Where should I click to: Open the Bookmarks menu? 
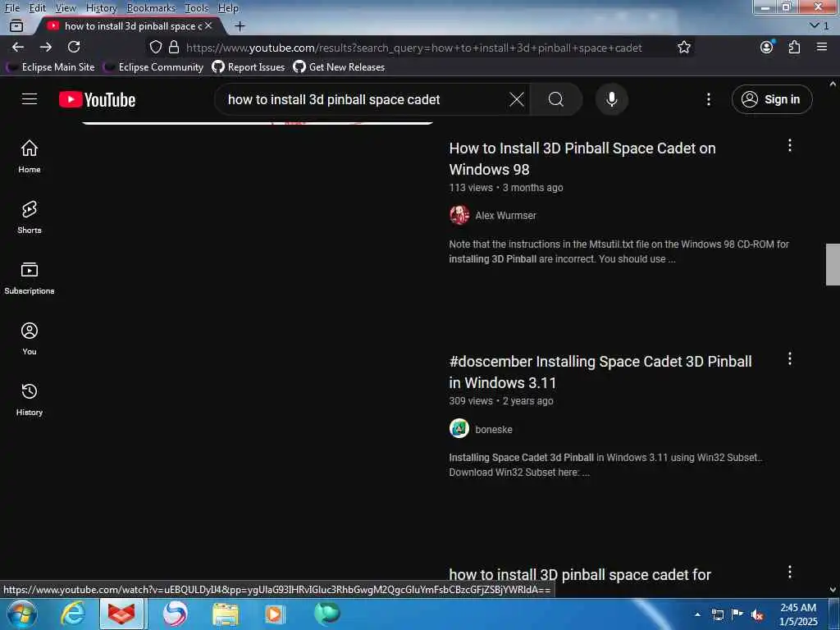click(x=151, y=8)
